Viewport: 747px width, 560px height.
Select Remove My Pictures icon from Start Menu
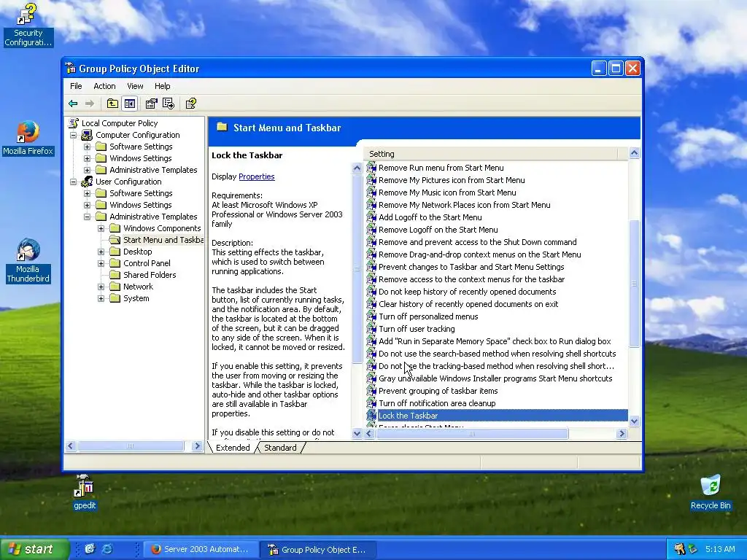tap(452, 180)
